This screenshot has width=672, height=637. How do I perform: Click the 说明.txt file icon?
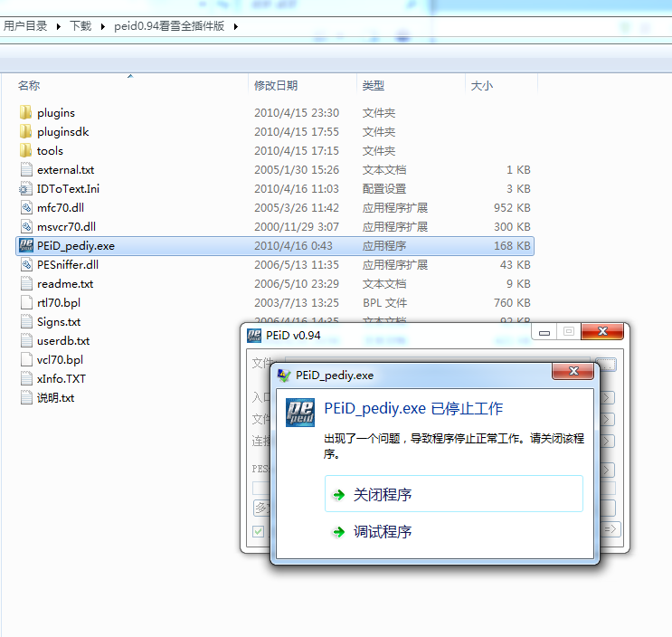point(26,397)
